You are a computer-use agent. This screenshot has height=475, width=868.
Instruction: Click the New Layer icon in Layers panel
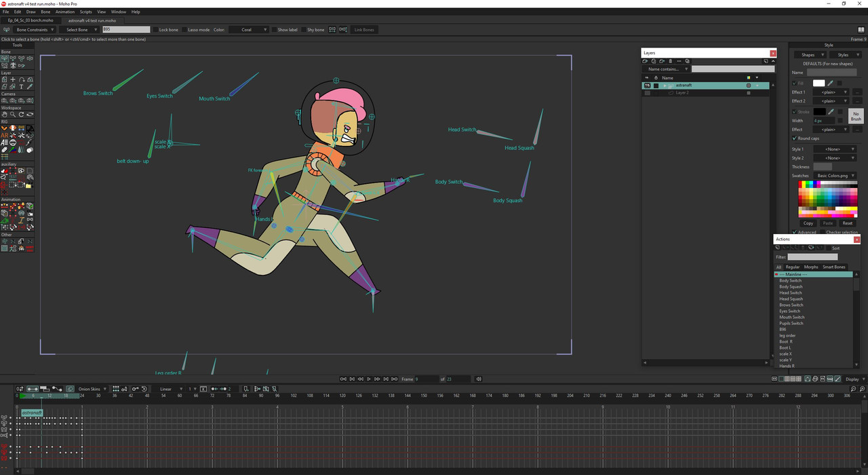[x=645, y=61]
